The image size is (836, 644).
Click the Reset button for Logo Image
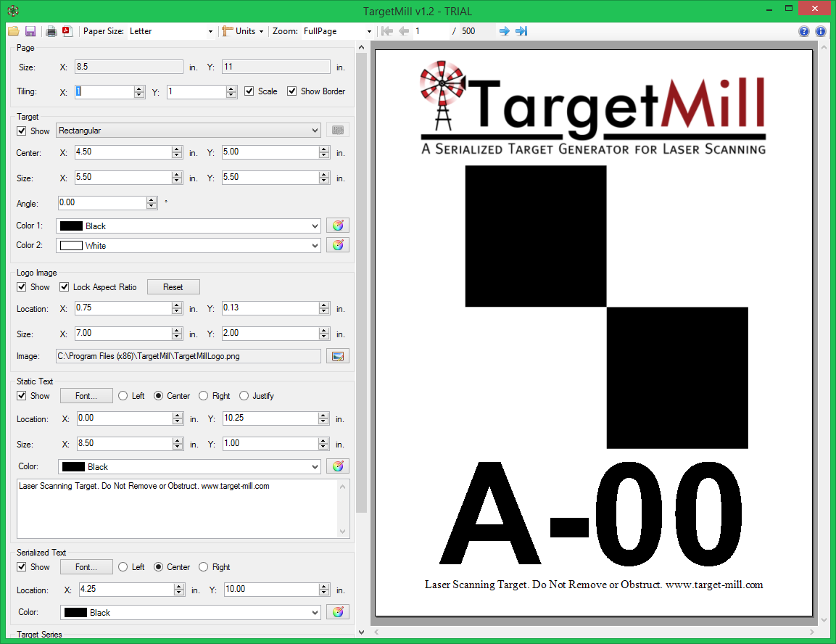click(x=173, y=286)
